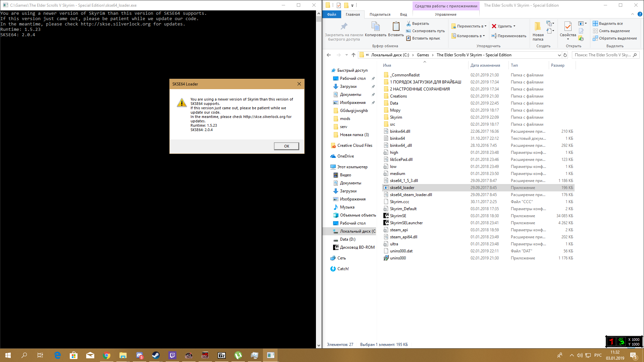Go up one folder level arrow
Viewport: 644px width, 362px height.
click(x=354, y=55)
